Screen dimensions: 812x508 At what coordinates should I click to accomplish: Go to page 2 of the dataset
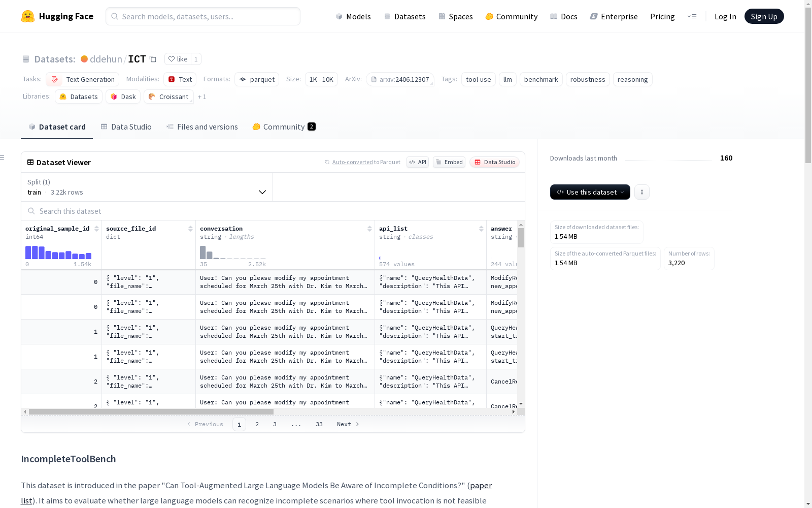pyautogui.click(x=257, y=424)
